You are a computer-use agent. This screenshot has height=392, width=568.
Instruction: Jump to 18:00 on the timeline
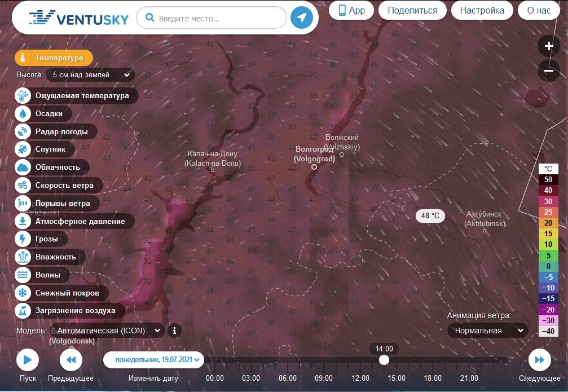tap(433, 378)
